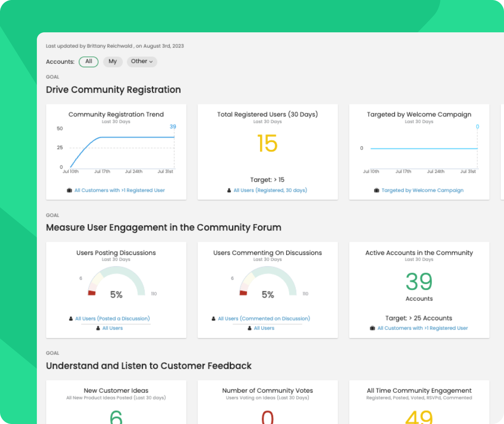Open Targeted by Welcome Campaign segment link
The width and height of the screenshot is (504, 424).
point(422,191)
